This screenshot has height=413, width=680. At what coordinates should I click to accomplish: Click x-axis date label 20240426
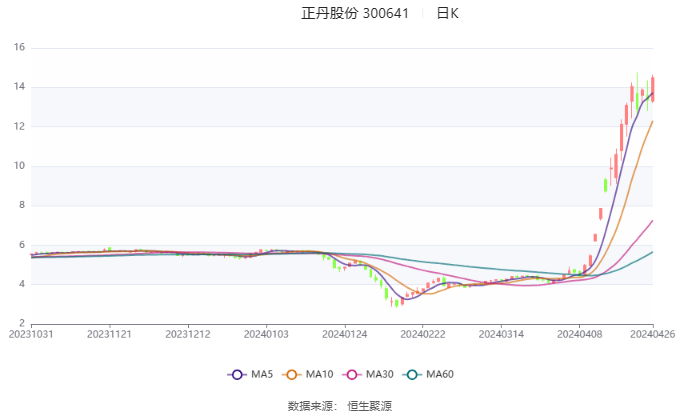(x=653, y=334)
